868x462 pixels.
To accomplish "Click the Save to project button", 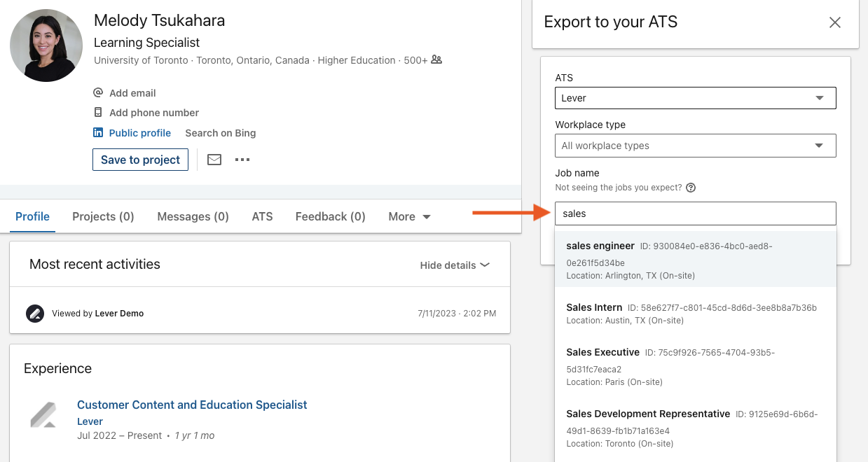I will pos(140,160).
